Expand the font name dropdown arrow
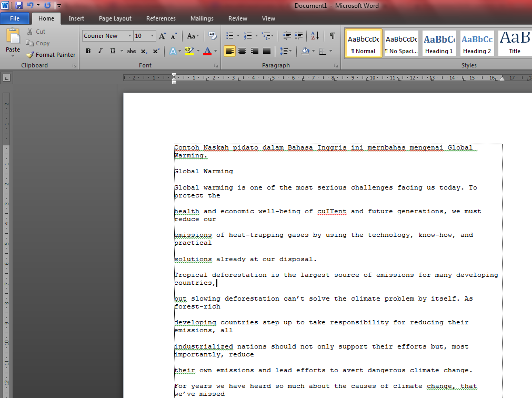 [x=129, y=36]
